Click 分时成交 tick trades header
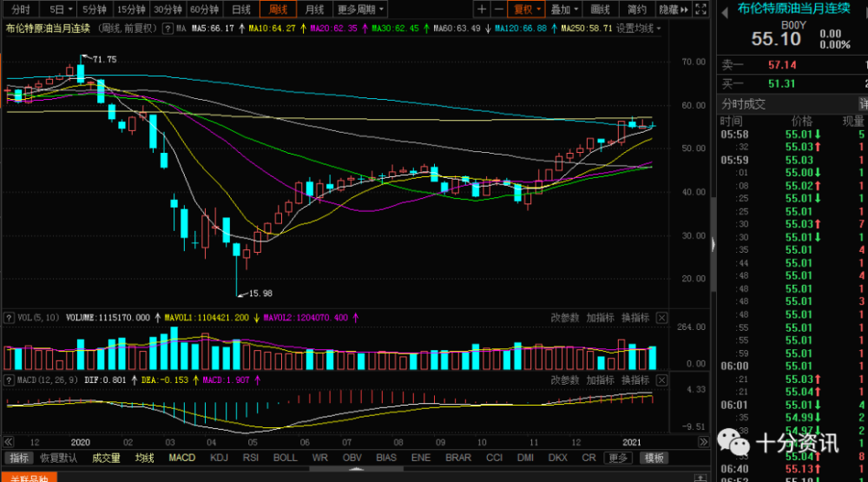The image size is (868, 482). pyautogui.click(x=744, y=104)
